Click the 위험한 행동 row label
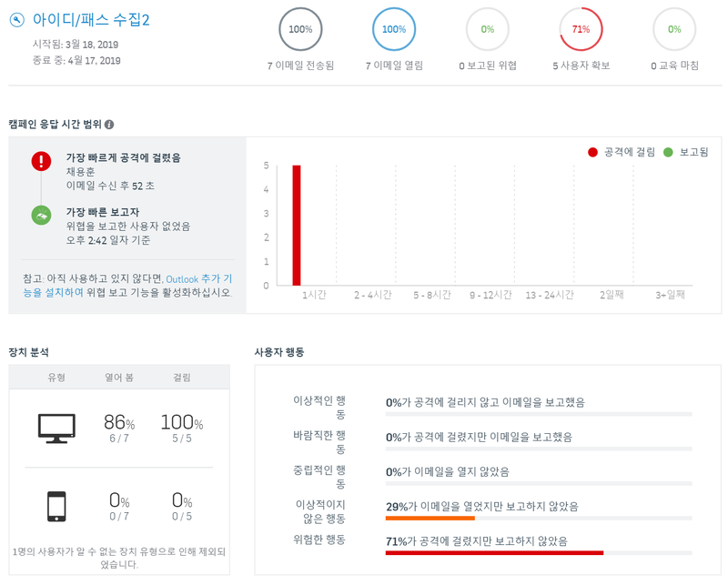728x585 pixels. (319, 540)
